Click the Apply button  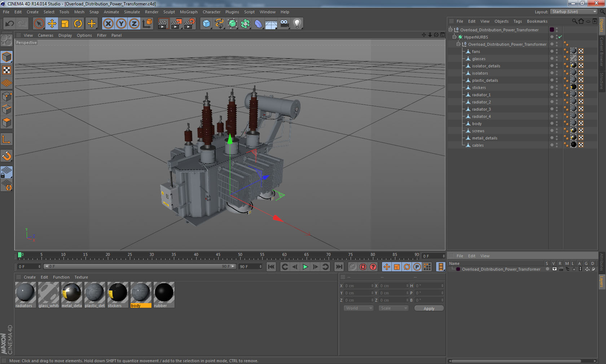point(429,308)
